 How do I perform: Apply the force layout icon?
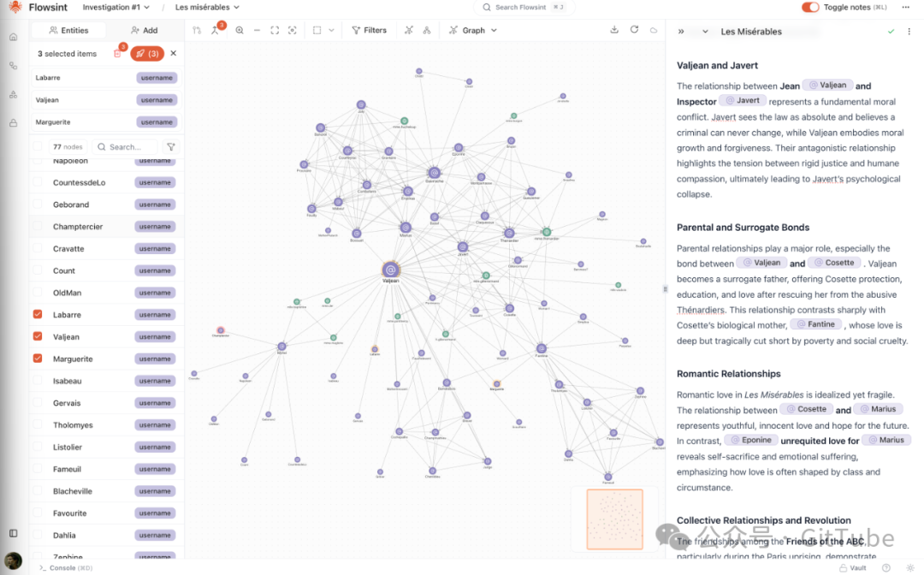pos(409,30)
